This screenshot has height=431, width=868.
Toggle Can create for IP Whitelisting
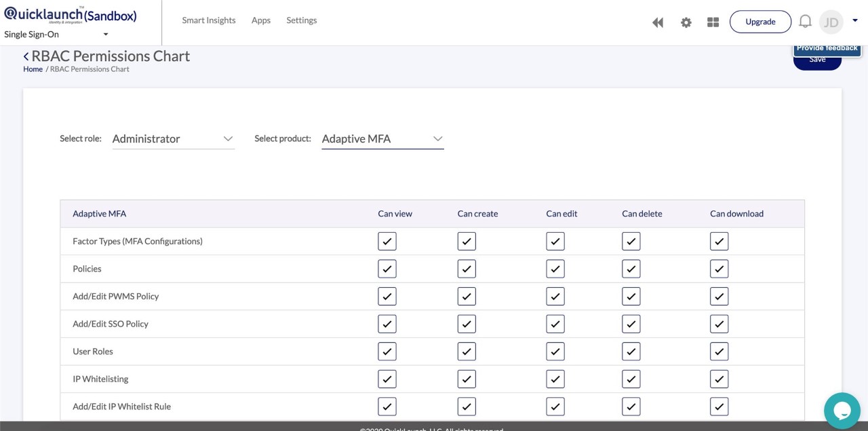(467, 379)
